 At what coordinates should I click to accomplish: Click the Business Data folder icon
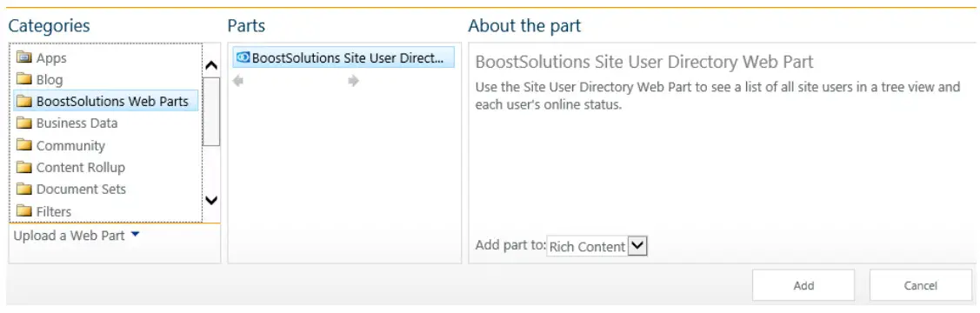click(x=23, y=123)
